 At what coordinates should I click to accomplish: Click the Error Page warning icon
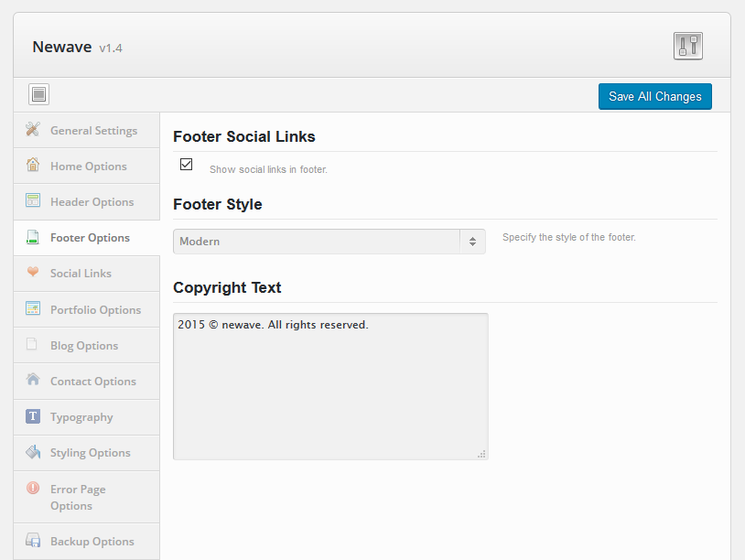[33, 488]
